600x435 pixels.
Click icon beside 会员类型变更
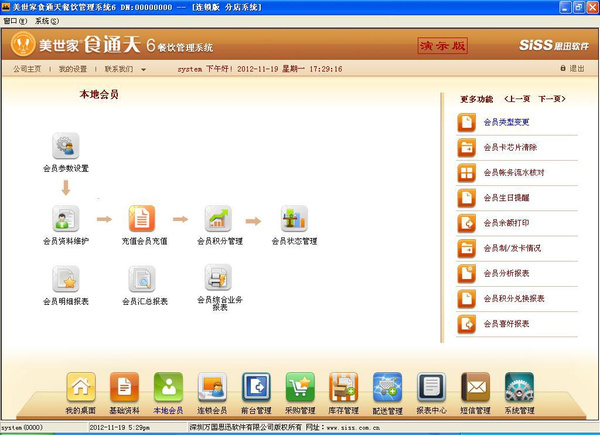(x=466, y=122)
